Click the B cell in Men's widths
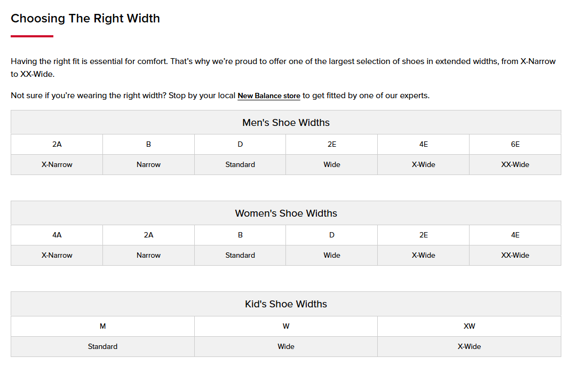Viewport: 588px width, 373px height. pos(148,145)
